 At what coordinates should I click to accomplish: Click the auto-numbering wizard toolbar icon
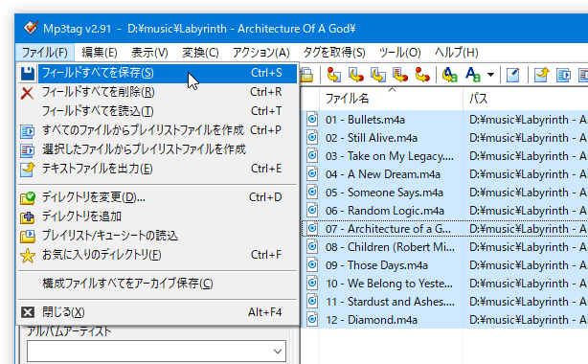pyautogui.click(x=512, y=75)
